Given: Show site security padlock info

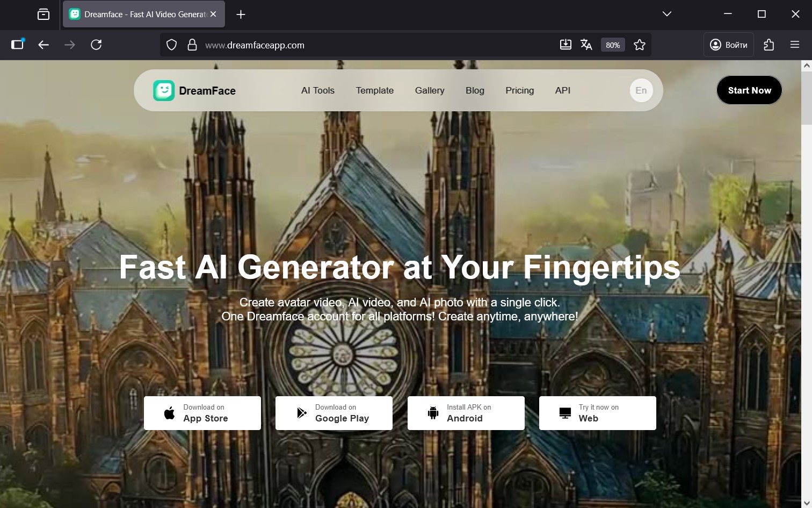Looking at the screenshot, I should coord(192,45).
